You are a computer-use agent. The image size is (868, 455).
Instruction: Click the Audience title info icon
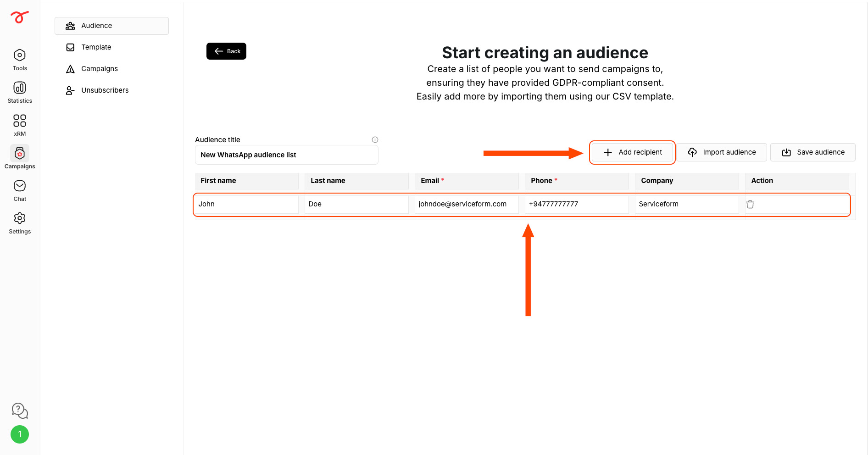(x=375, y=140)
